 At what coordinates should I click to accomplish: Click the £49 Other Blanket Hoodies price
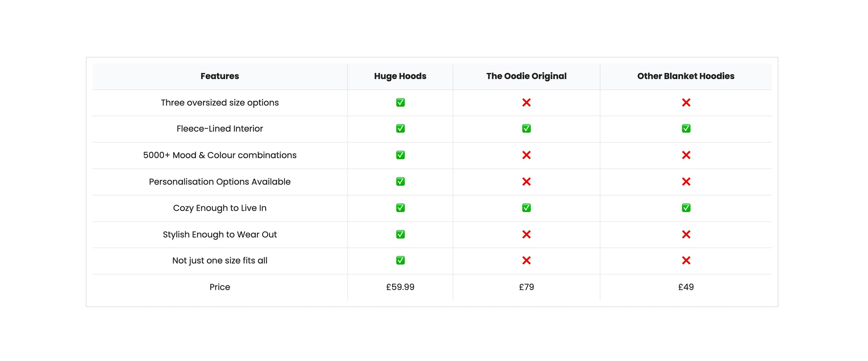(686, 287)
